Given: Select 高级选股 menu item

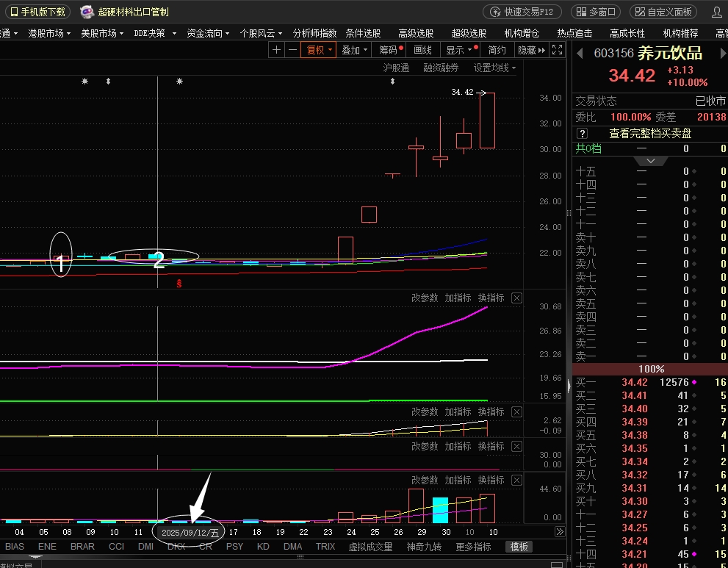Looking at the screenshot, I should [x=416, y=34].
